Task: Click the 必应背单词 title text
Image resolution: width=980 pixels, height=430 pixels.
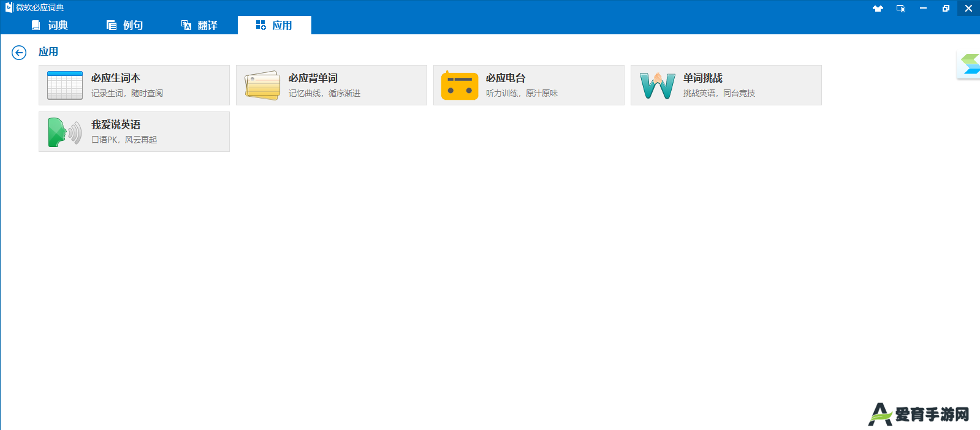Action: tap(313, 78)
